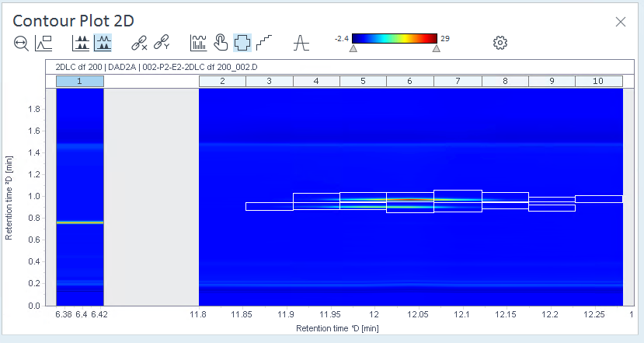644x343 pixels.
Task: Click the zoom reset magnifier icon
Action: coord(21,44)
